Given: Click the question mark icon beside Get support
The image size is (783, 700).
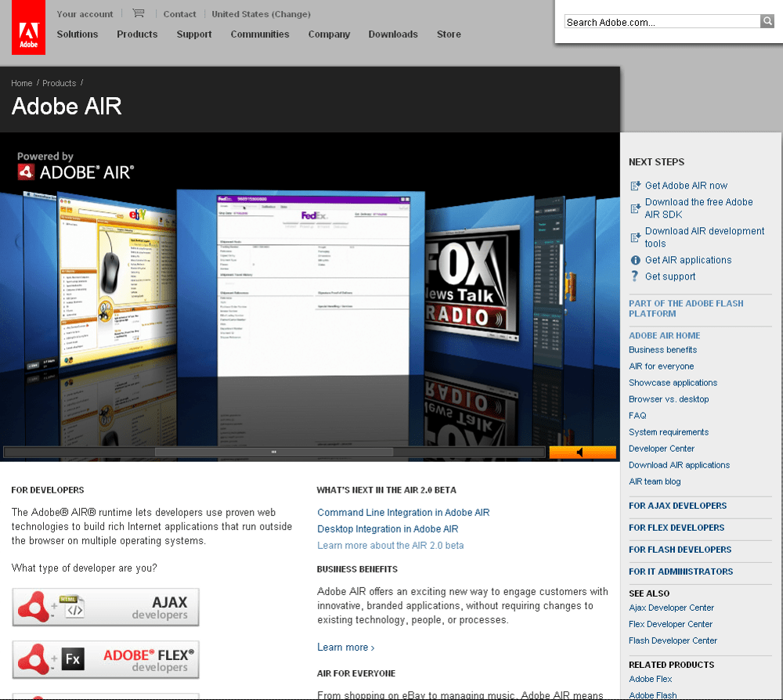Looking at the screenshot, I should 635,276.
